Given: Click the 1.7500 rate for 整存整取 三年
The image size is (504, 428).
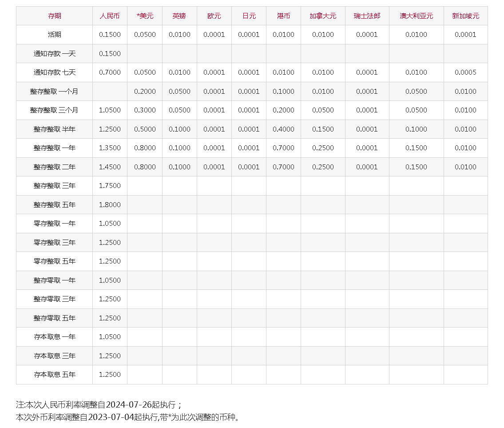Looking at the screenshot, I should pos(110,186).
